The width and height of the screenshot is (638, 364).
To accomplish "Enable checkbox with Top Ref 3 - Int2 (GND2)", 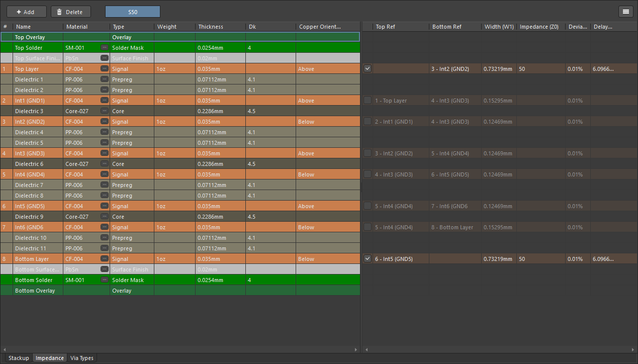I will tap(368, 153).
